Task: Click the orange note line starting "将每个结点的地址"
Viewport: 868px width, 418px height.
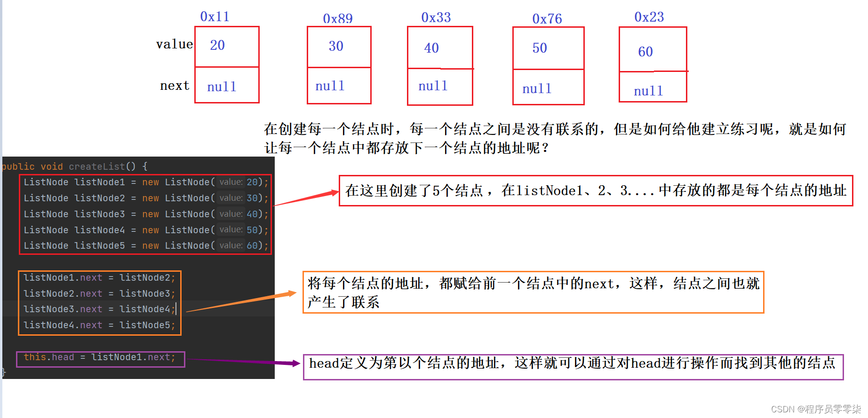Action: pos(534,284)
